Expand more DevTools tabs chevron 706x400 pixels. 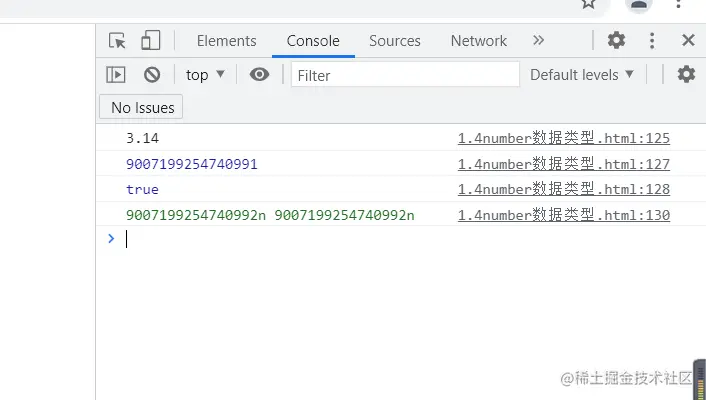(x=538, y=41)
